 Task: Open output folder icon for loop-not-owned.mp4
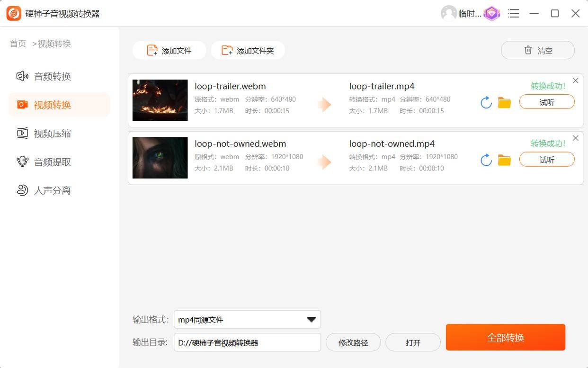(x=504, y=160)
